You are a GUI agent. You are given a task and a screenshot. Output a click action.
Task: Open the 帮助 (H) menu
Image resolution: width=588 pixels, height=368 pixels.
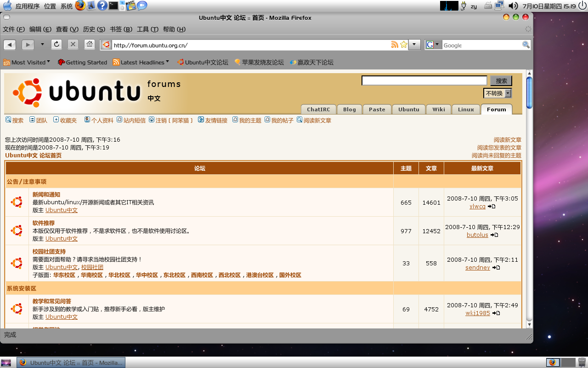tap(174, 29)
